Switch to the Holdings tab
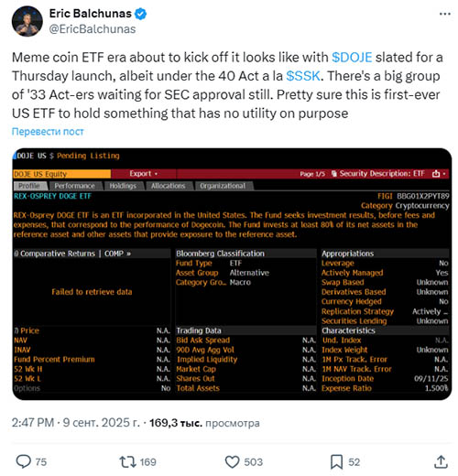Screen dimensions: 458x476 (123, 186)
